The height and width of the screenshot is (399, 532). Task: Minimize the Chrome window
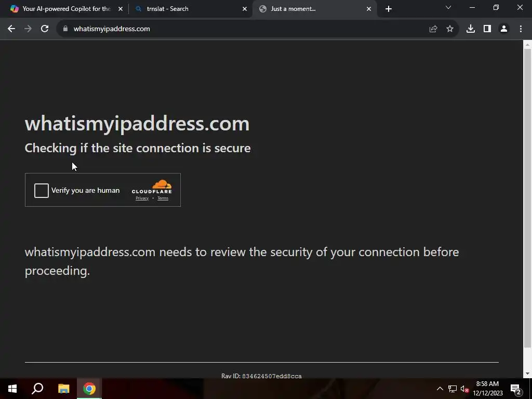pos(472,7)
